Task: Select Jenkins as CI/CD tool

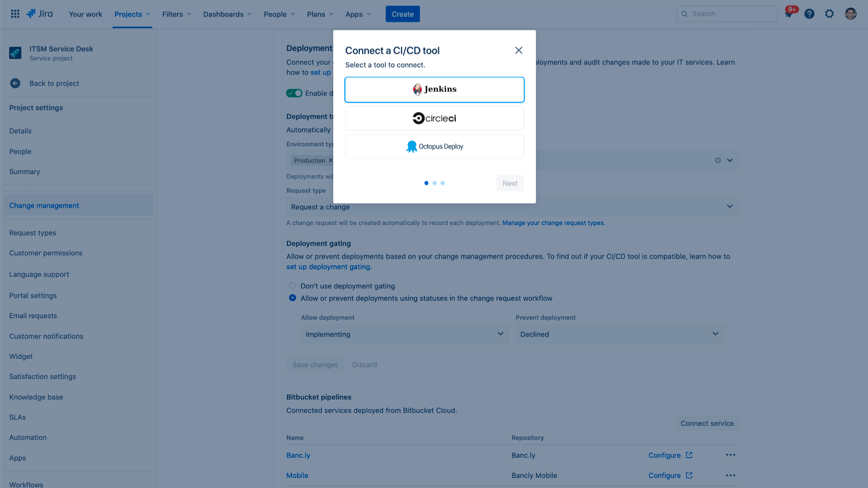Action: (x=434, y=89)
